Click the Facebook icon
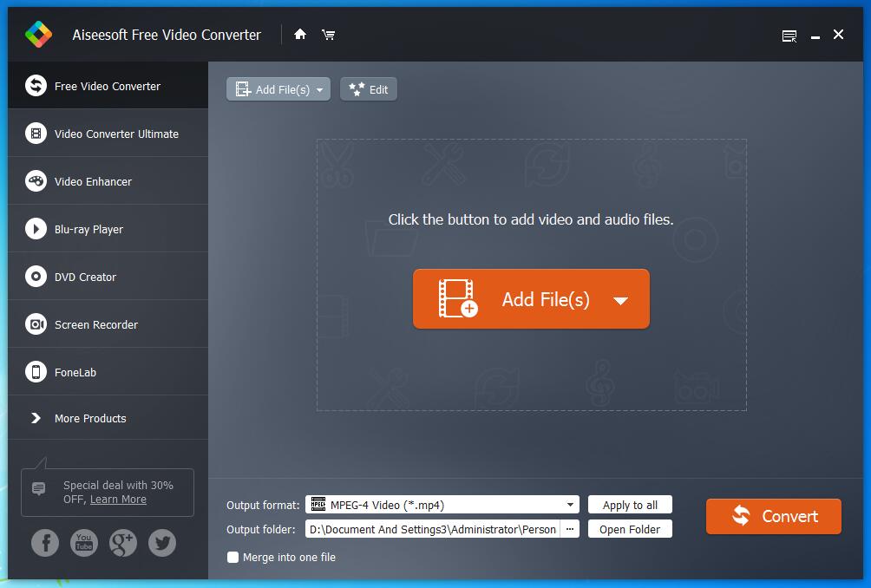 coord(45,543)
